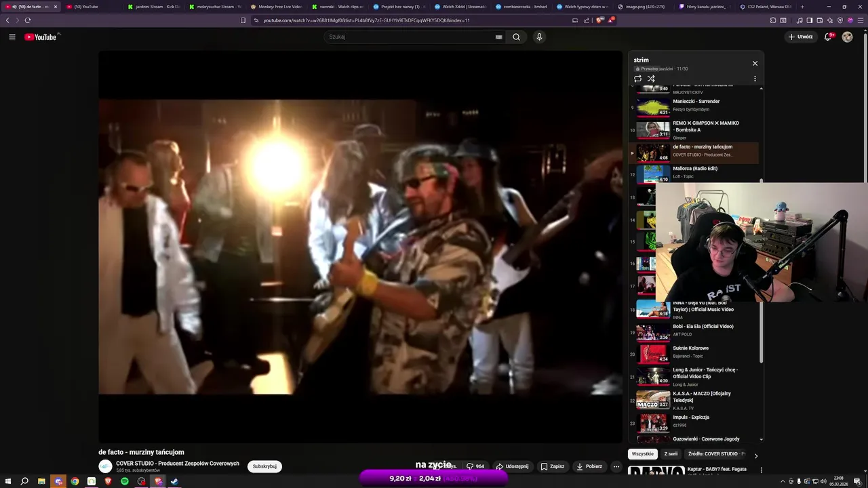This screenshot has height=488, width=868.
Task: Play Mallorca (Radio Edit) from playlist
Action: tap(693, 173)
